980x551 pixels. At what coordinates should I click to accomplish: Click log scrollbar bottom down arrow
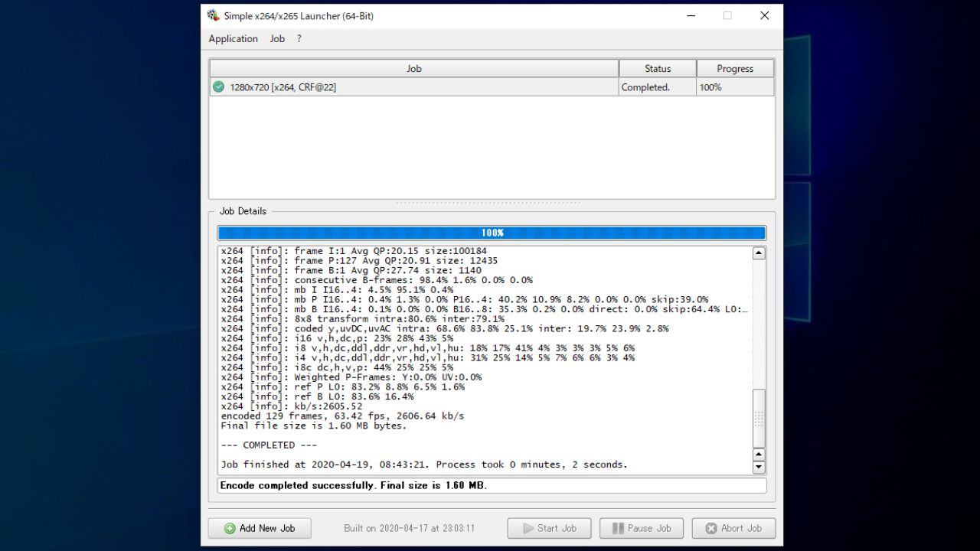(x=759, y=468)
